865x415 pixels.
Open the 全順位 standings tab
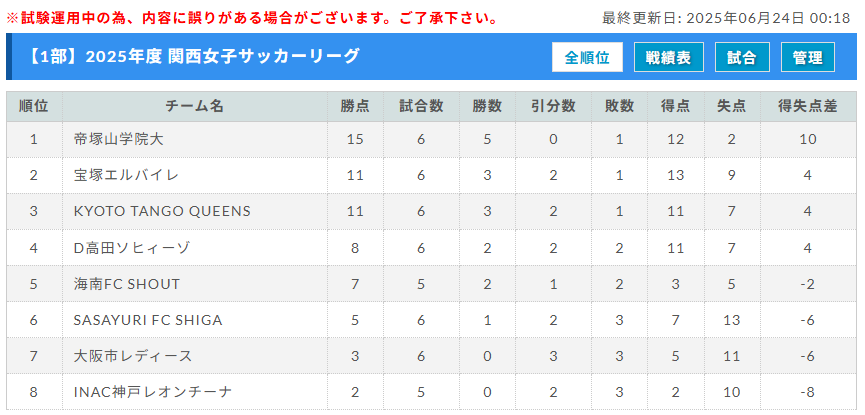click(x=587, y=57)
